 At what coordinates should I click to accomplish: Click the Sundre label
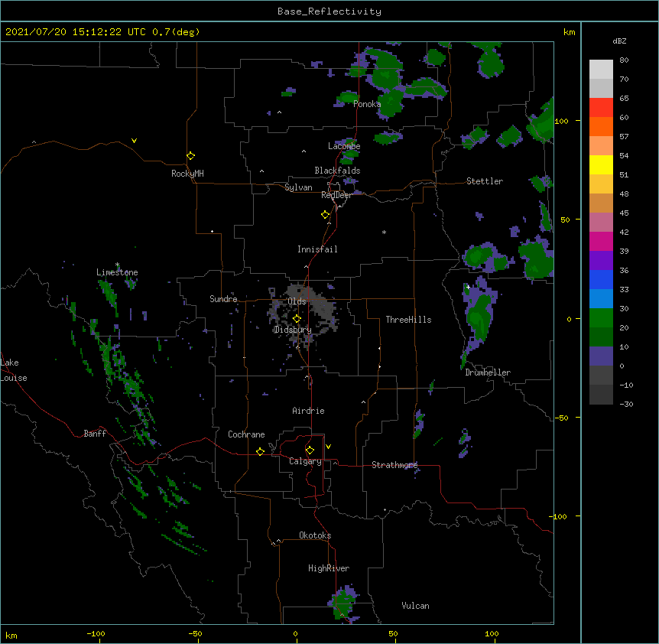point(223,299)
